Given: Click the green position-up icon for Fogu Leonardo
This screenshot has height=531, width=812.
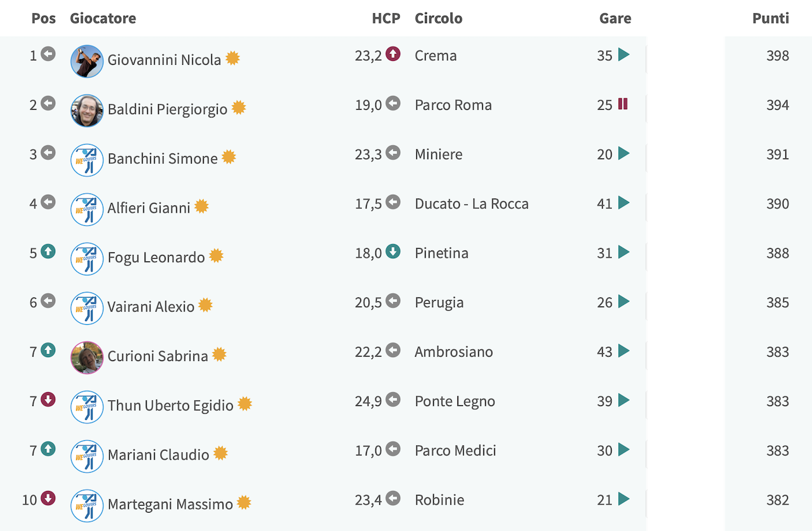Looking at the screenshot, I should [48, 251].
